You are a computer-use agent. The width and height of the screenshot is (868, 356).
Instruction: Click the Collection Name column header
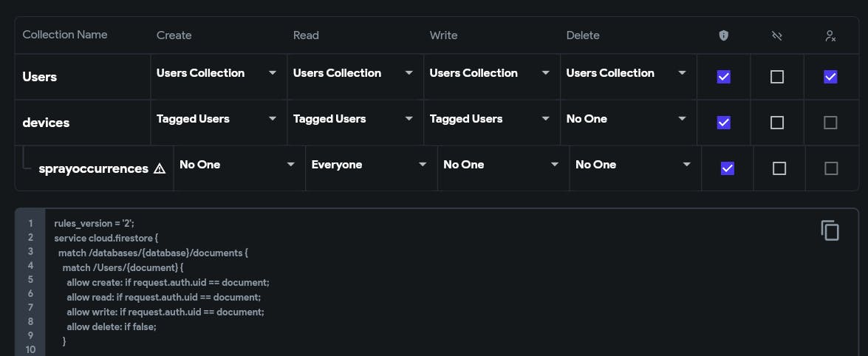pos(65,35)
